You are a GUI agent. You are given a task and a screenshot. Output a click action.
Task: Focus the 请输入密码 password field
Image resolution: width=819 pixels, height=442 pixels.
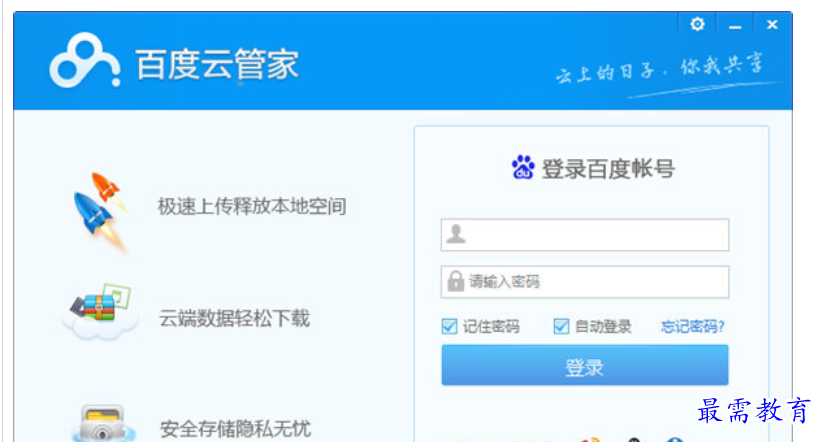[x=584, y=282]
